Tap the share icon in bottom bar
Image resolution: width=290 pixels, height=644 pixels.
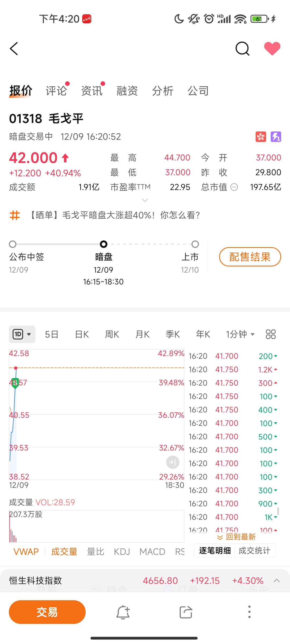coord(186,612)
